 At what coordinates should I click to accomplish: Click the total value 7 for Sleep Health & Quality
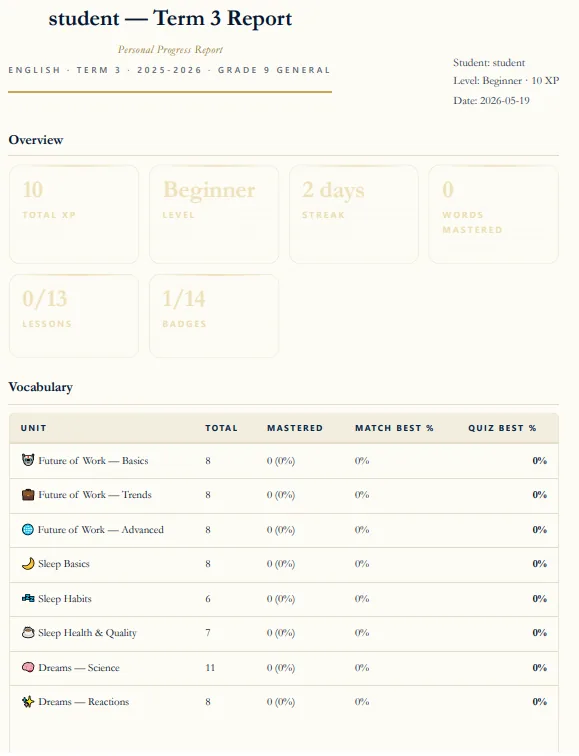click(208, 633)
